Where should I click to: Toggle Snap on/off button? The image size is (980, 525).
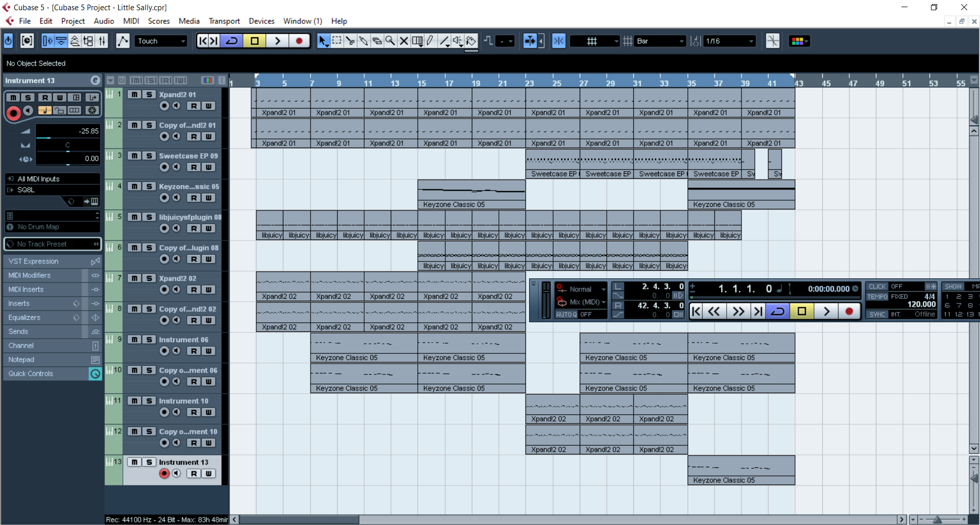coord(559,41)
